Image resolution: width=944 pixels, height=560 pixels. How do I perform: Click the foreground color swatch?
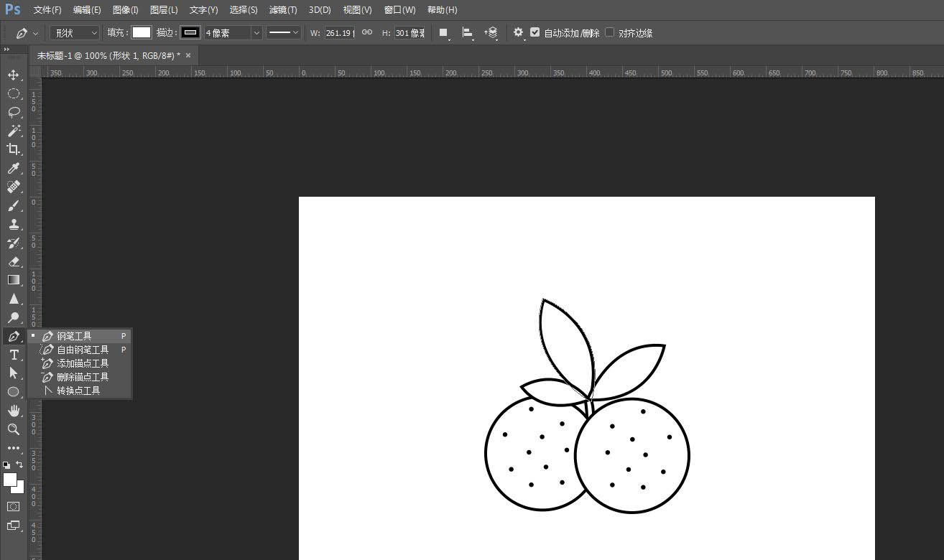pyautogui.click(x=9, y=480)
